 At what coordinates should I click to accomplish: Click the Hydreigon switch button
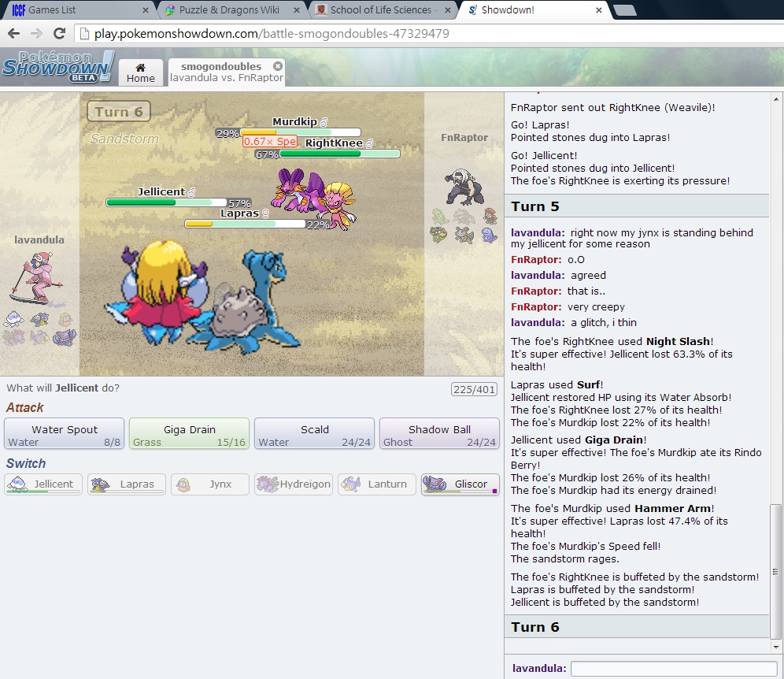point(294,484)
